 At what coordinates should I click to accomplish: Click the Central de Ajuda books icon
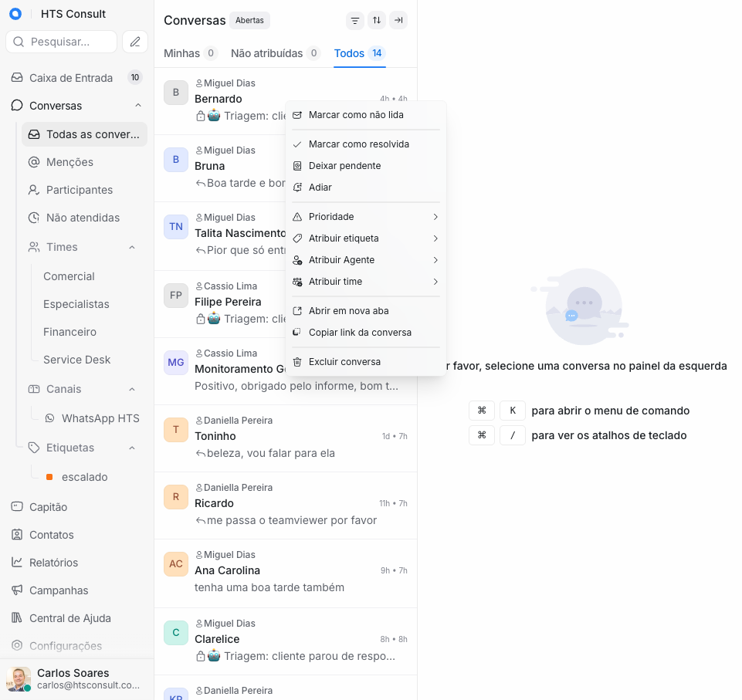tap(17, 617)
